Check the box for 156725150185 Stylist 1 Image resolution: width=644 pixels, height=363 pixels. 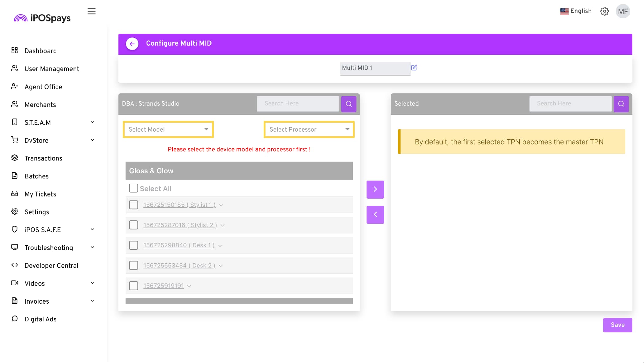(x=134, y=205)
